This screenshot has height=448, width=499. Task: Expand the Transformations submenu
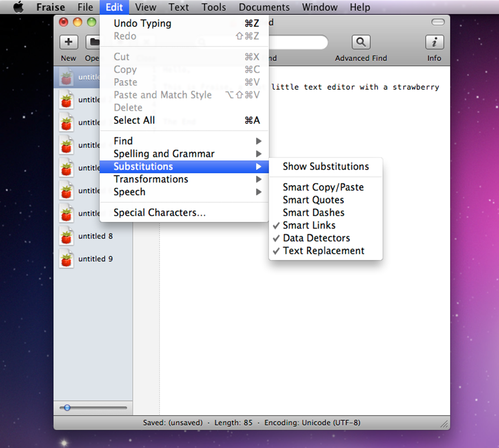click(184, 179)
